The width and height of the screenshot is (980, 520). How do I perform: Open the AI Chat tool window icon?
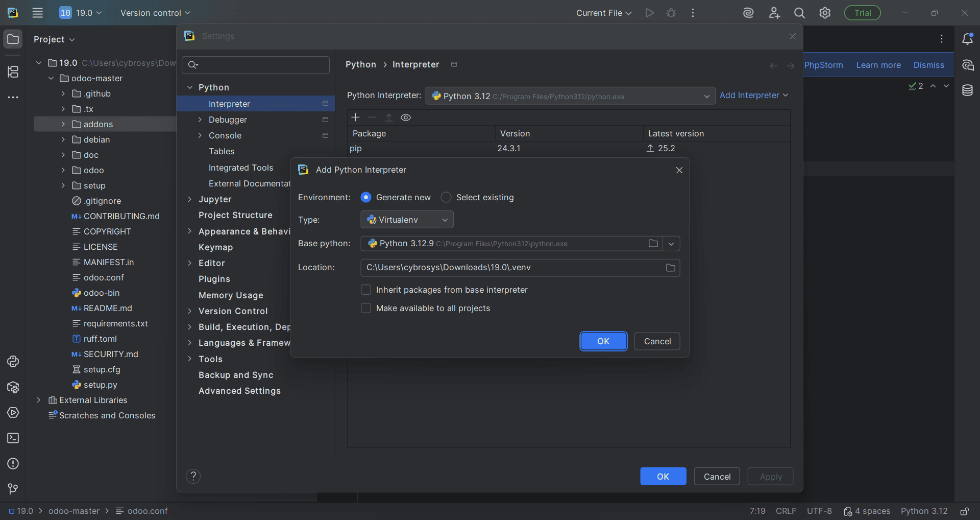click(x=967, y=65)
